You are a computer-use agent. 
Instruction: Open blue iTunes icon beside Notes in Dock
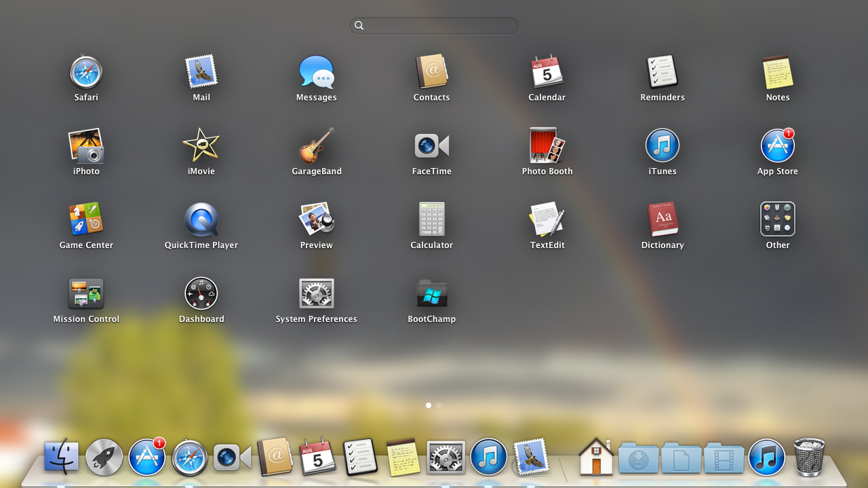488,457
